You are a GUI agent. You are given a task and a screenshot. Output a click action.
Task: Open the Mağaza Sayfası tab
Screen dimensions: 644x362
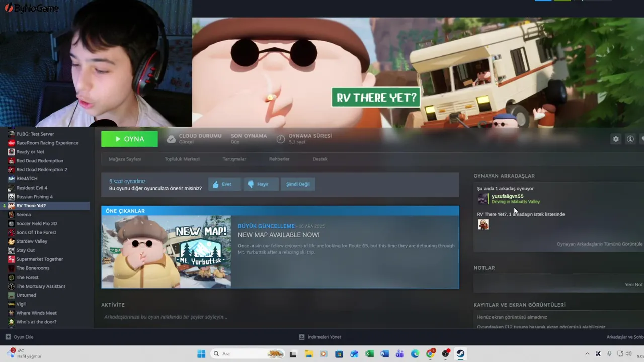[125, 159]
